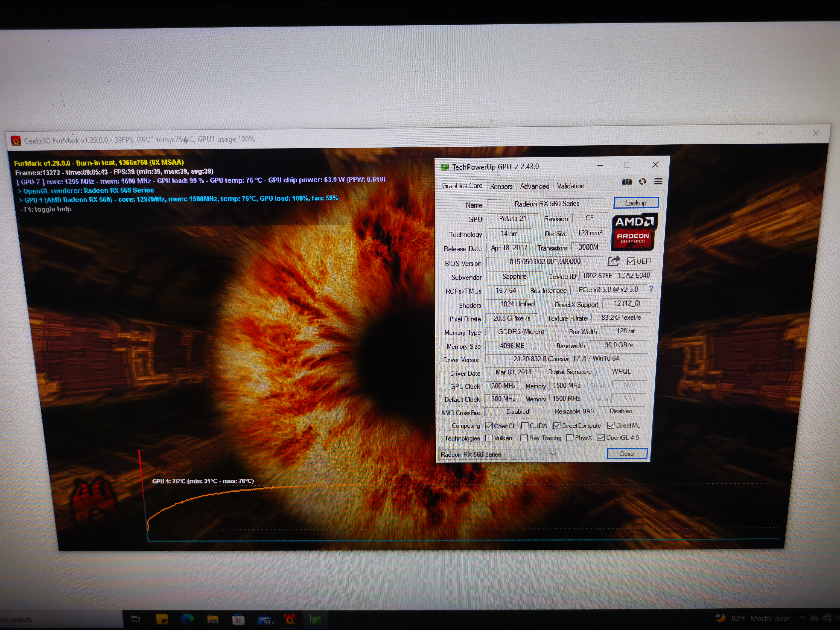Switch to the Advanced tab
This screenshot has height=630, width=840.
pos(534,186)
